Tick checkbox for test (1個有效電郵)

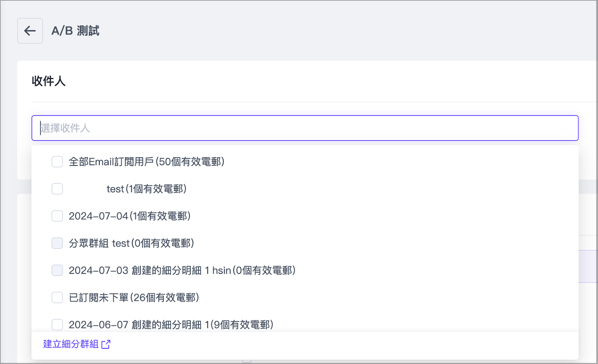57,189
